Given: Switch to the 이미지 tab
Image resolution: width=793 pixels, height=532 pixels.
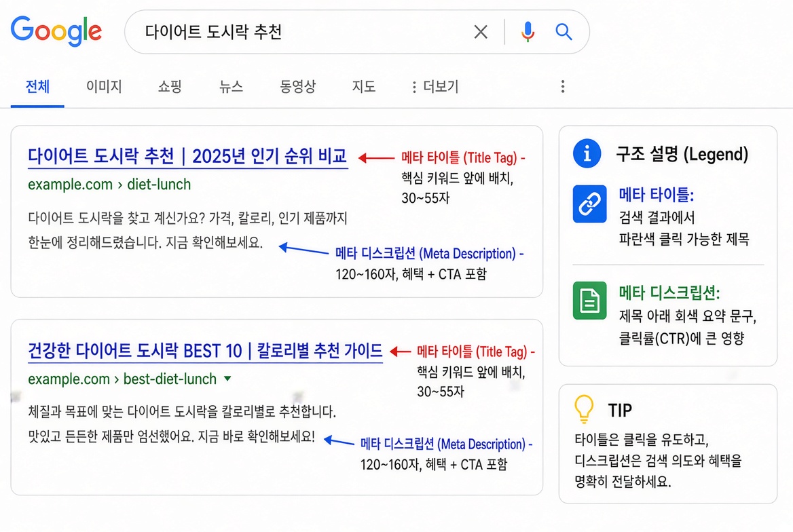Looking at the screenshot, I should [x=104, y=86].
